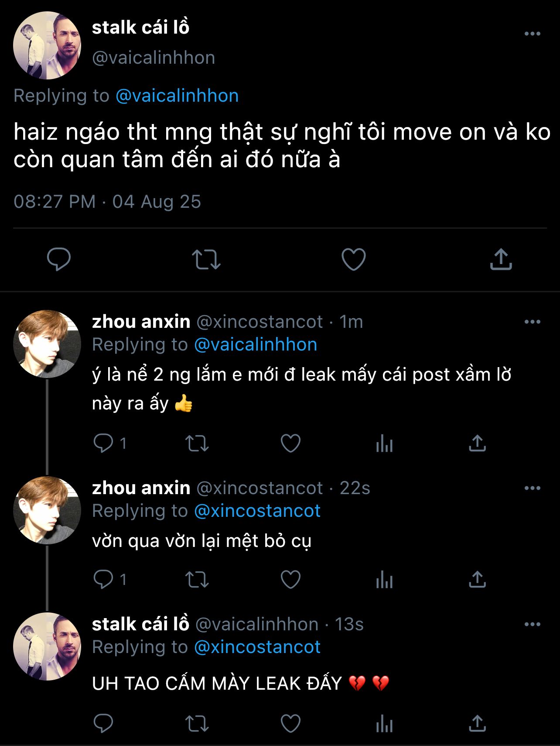The image size is (560, 746).
Task: View analytics of the 13s reply
Action: pos(384,724)
